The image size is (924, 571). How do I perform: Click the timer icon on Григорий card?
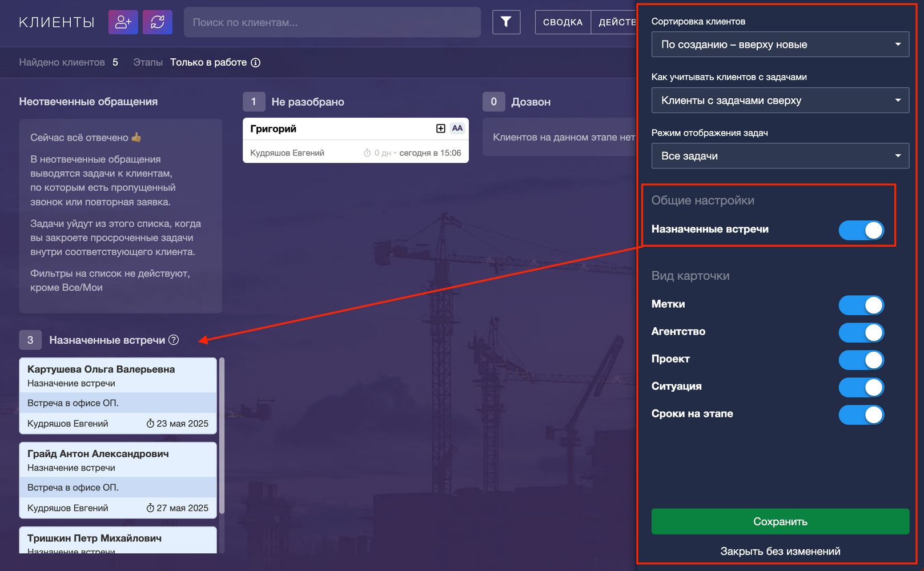(367, 153)
